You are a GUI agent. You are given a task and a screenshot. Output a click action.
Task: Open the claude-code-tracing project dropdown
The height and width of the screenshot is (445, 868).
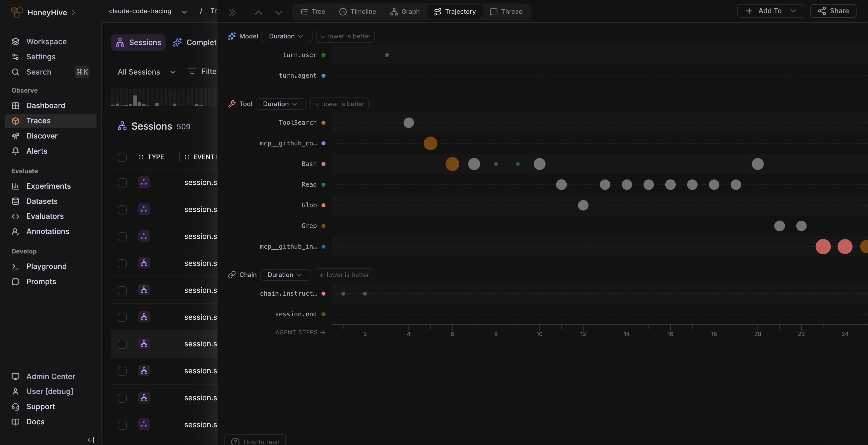click(x=148, y=11)
